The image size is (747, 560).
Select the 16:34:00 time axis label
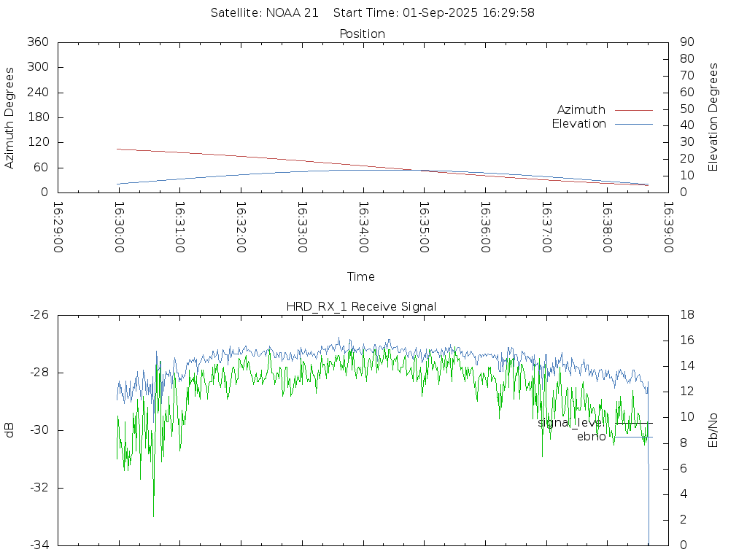(x=363, y=227)
